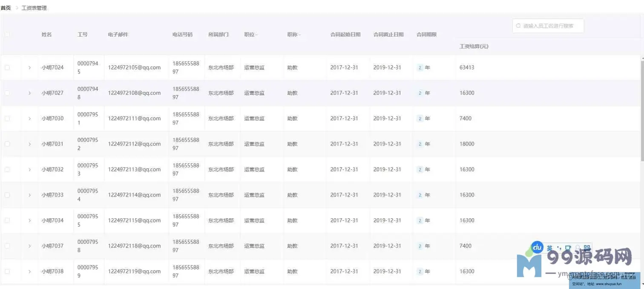
Task: Click the vertical scrollbar thumb
Action: click(x=642, y=110)
